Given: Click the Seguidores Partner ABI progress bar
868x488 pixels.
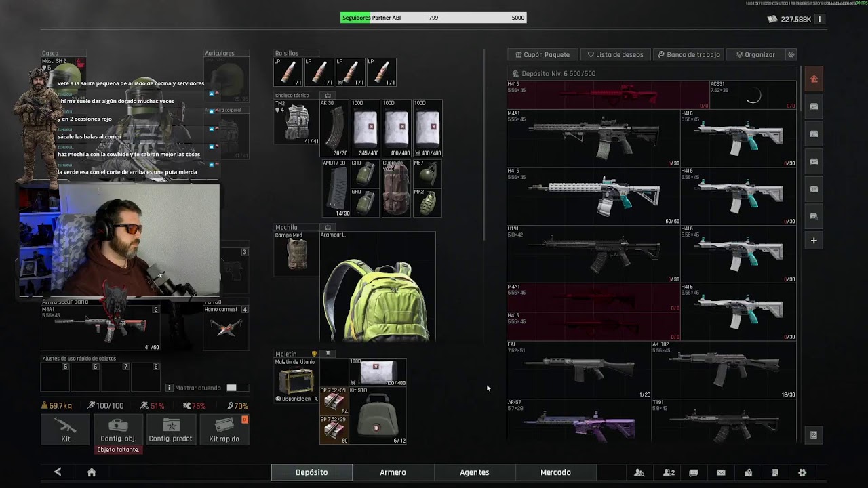Looking at the screenshot, I should [433, 18].
